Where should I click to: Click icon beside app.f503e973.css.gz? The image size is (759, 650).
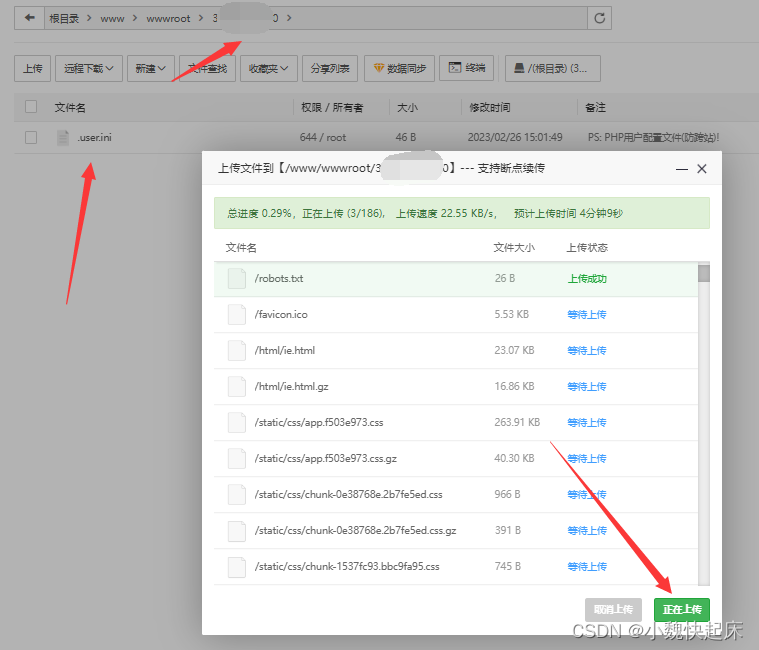pos(237,458)
